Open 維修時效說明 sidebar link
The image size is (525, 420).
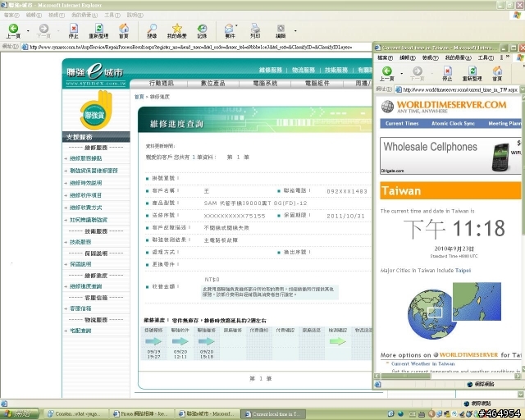click(85, 183)
